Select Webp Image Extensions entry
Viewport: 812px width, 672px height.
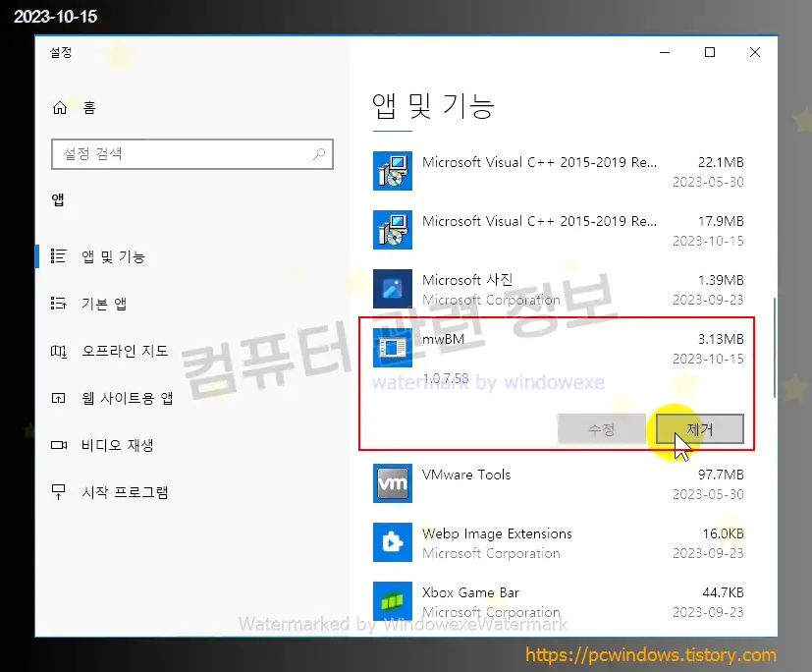point(559,542)
